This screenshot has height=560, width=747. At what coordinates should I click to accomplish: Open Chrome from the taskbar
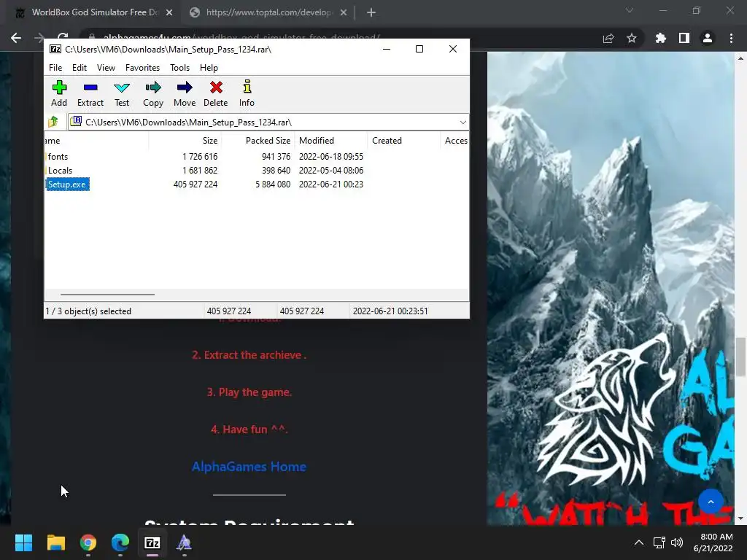tap(88, 542)
